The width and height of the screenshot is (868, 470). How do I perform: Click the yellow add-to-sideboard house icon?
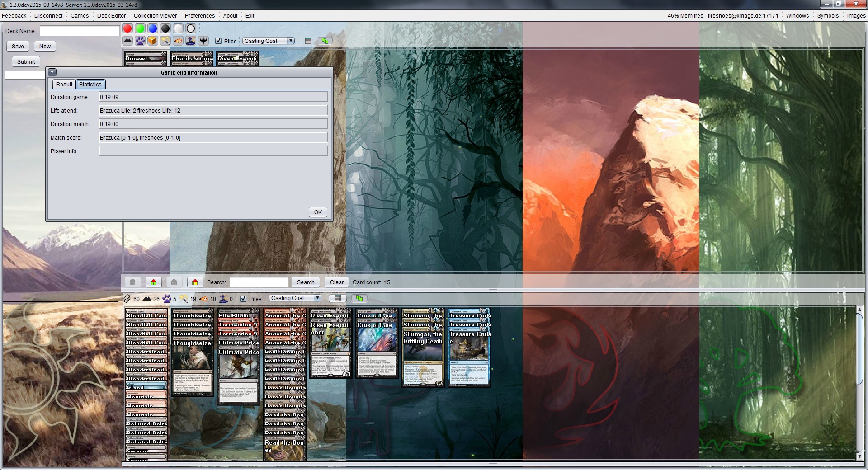coord(195,282)
